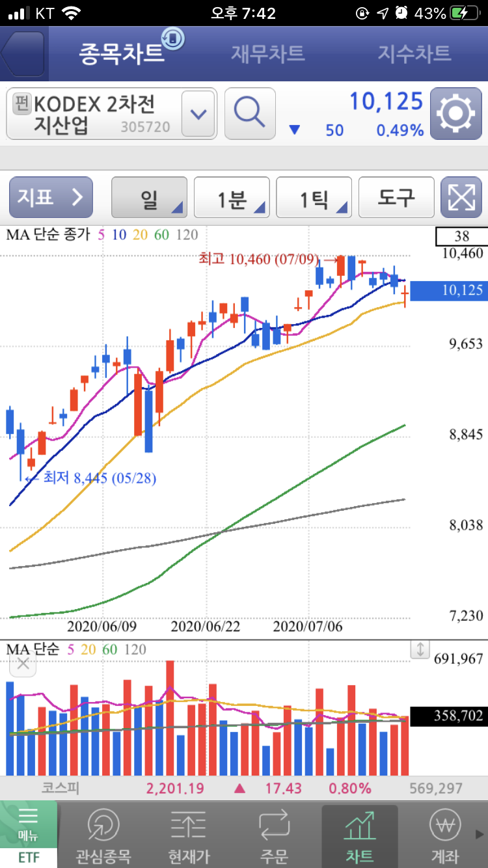Screen dimensions: 488x868
Task: Open the 지표 indicators panel
Action: pos(51,197)
